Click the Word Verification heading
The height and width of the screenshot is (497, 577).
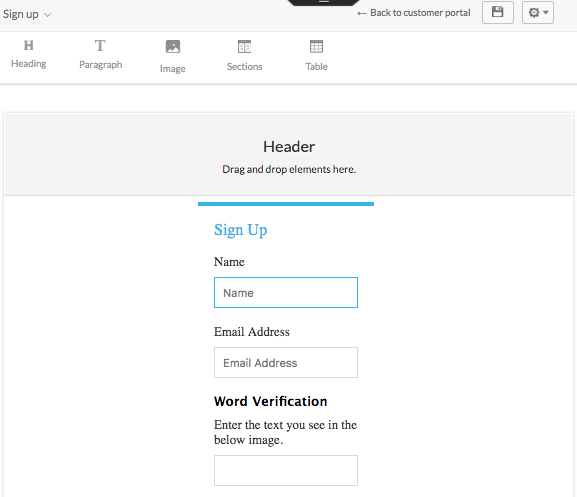270,401
